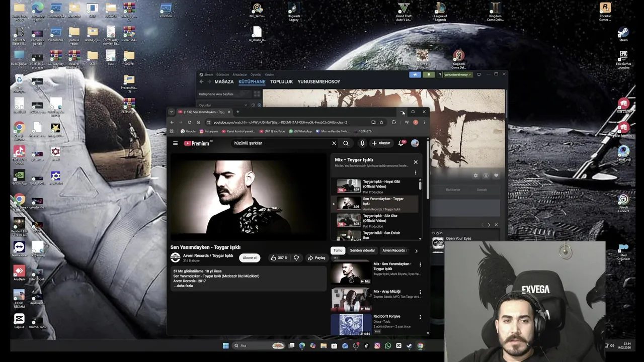Viewport: 644px width, 362px height.
Task: Select the Tümü filter chip
Action: (x=338, y=250)
